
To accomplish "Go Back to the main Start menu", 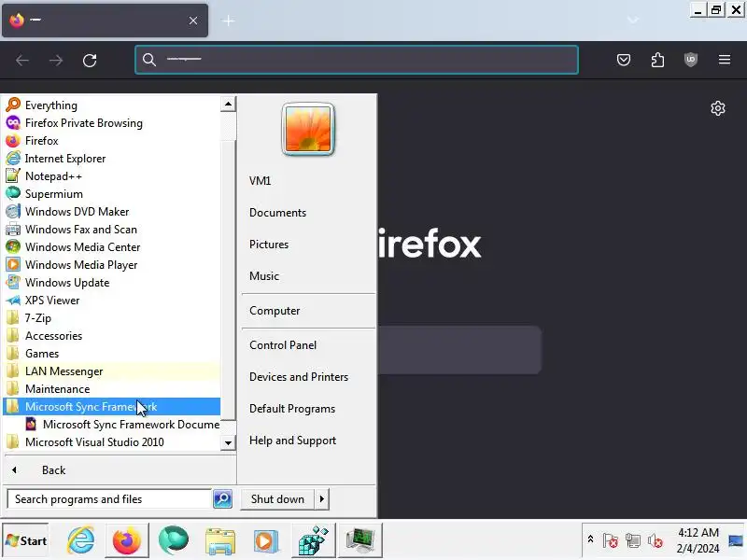I will point(120,470).
